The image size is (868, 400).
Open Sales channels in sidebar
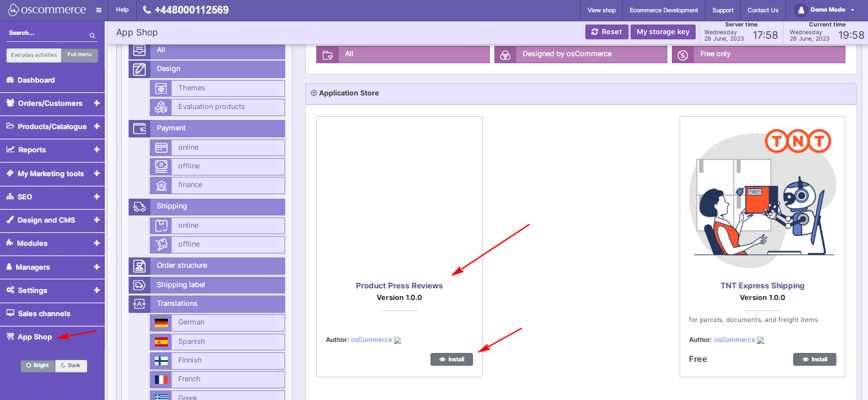(52, 314)
